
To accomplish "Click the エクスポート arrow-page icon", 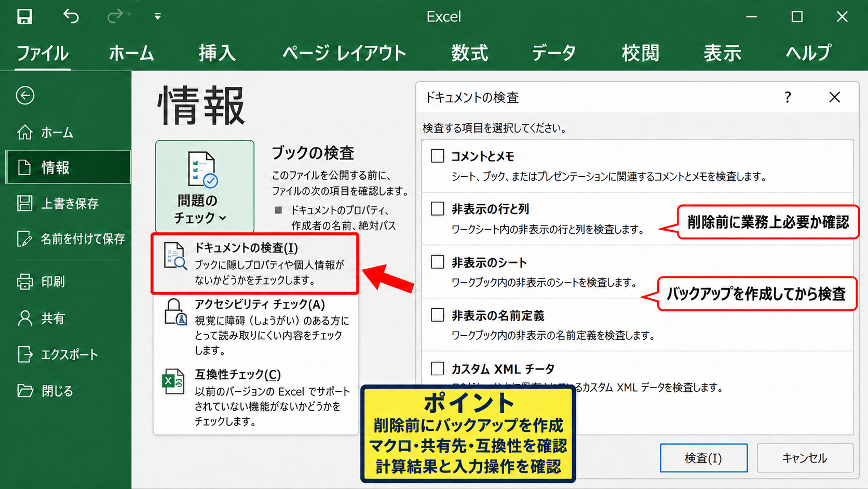I will click(25, 354).
